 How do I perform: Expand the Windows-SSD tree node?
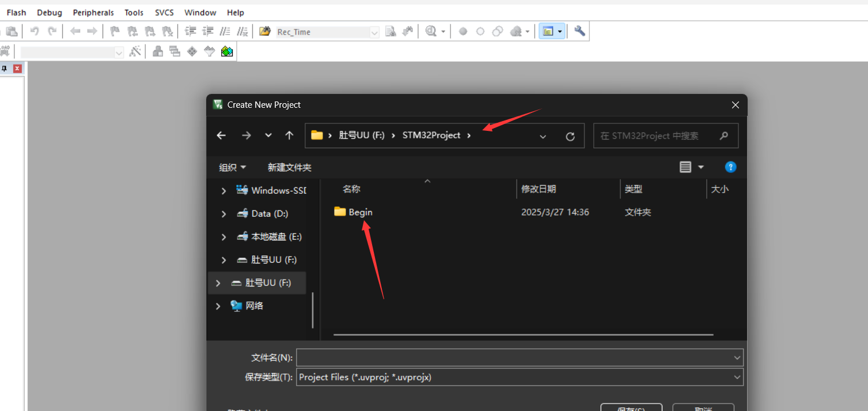[224, 190]
